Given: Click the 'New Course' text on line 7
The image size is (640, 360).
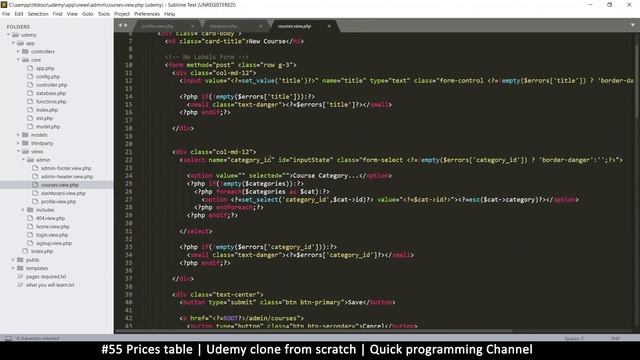Looking at the screenshot, I should coord(267,41).
